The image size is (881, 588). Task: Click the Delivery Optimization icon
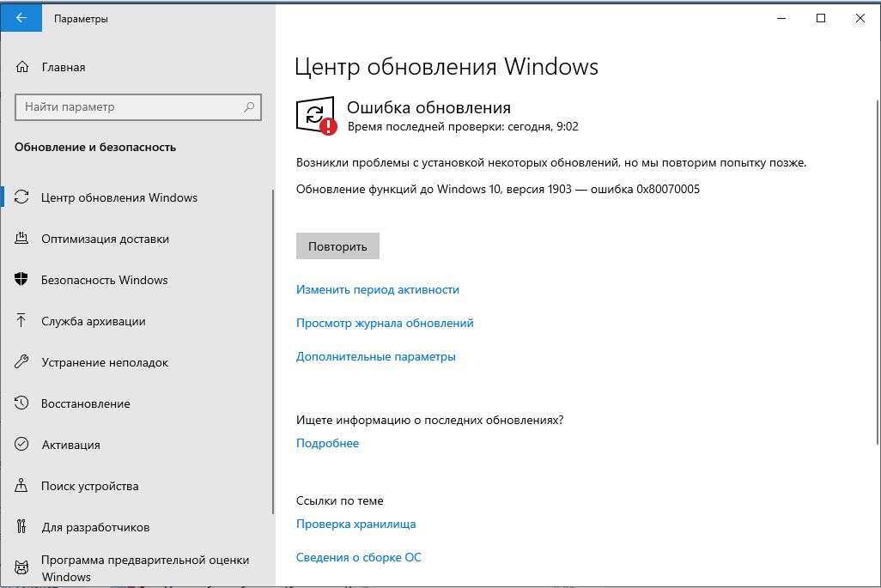pos(21,238)
